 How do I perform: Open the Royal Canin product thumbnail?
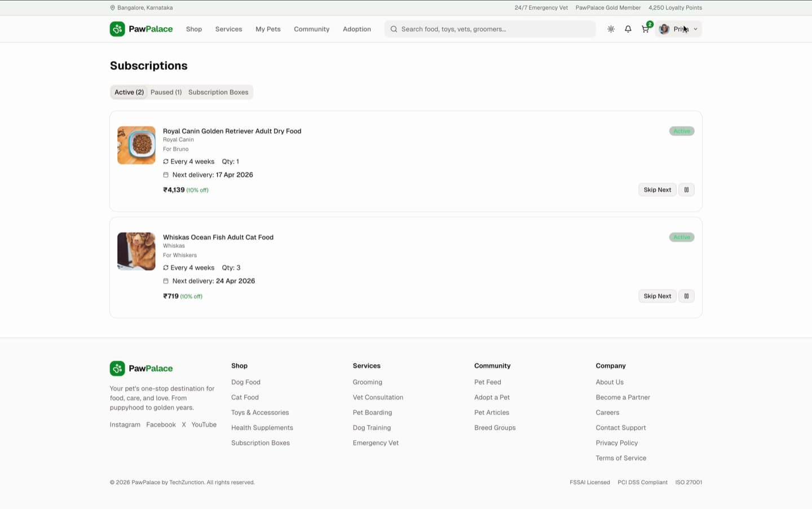136,145
